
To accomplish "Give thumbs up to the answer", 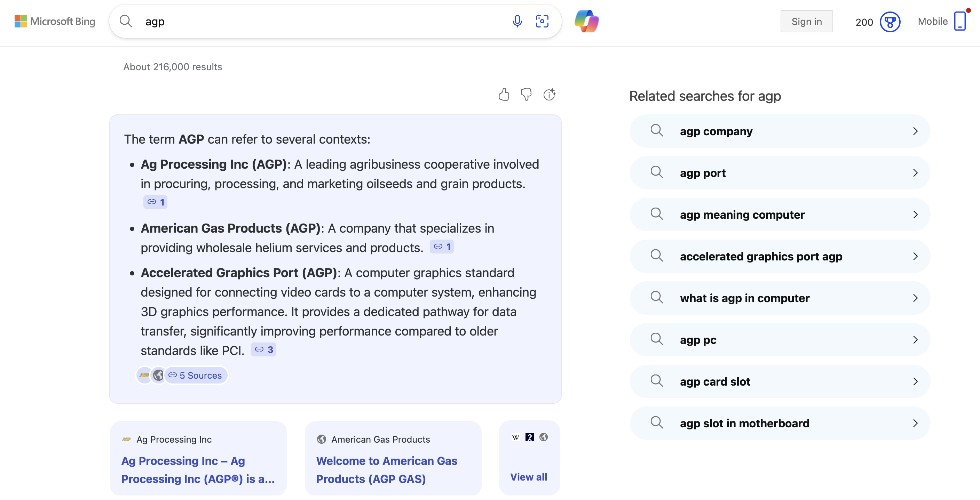I will pyautogui.click(x=504, y=94).
